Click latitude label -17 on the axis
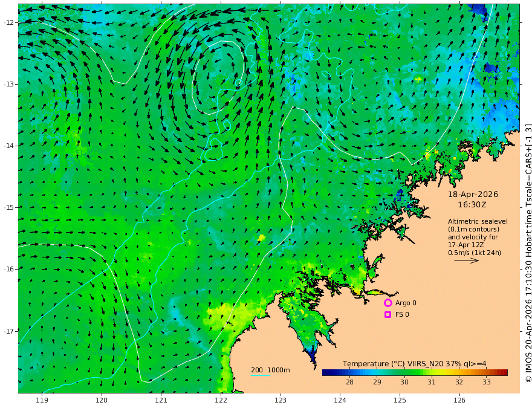Image resolution: width=532 pixels, height=411 pixels. pyautogui.click(x=9, y=331)
